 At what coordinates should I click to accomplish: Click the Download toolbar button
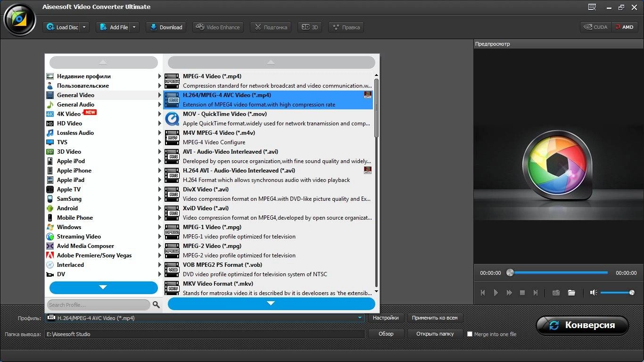[166, 27]
